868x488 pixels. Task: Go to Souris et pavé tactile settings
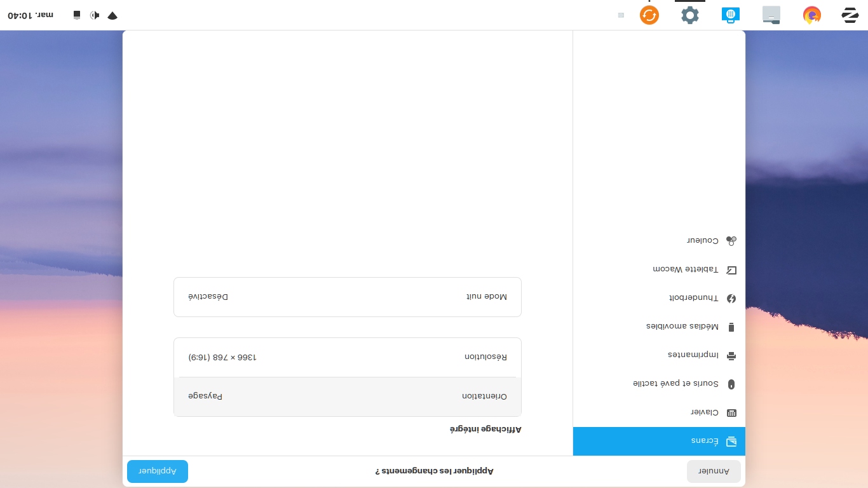click(x=659, y=384)
